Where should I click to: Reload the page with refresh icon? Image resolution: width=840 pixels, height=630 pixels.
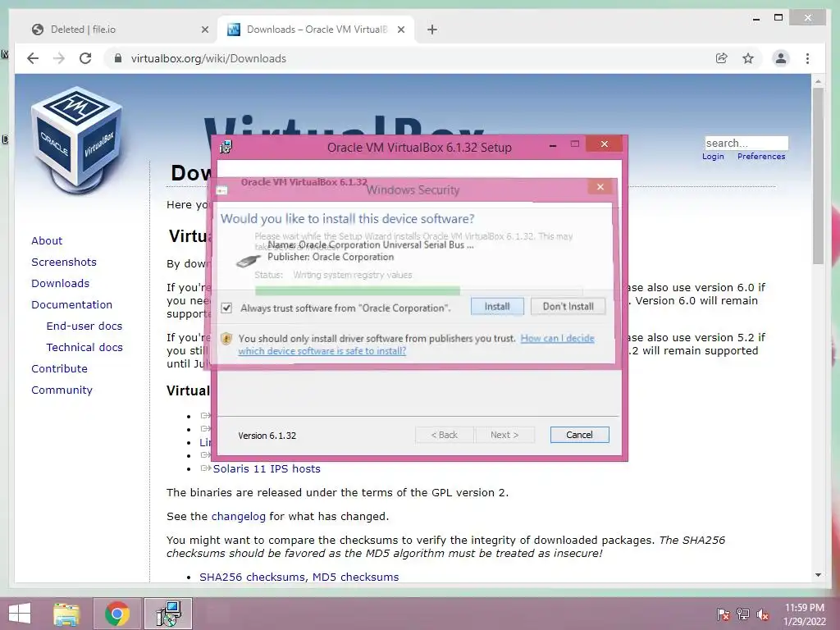85,58
